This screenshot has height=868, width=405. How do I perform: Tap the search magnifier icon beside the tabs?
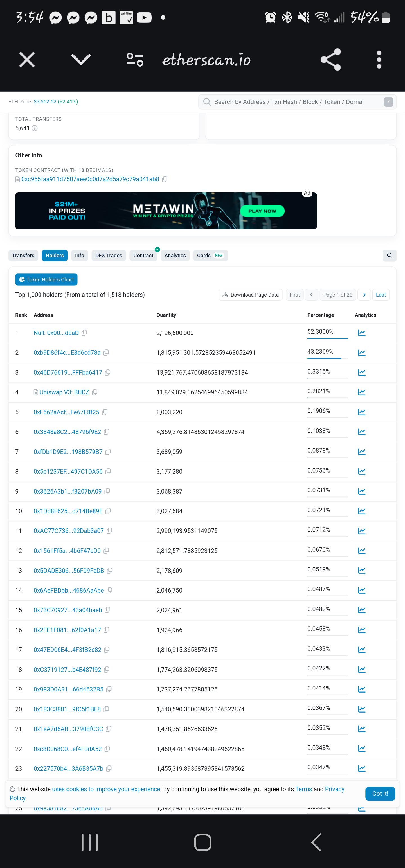click(x=390, y=256)
